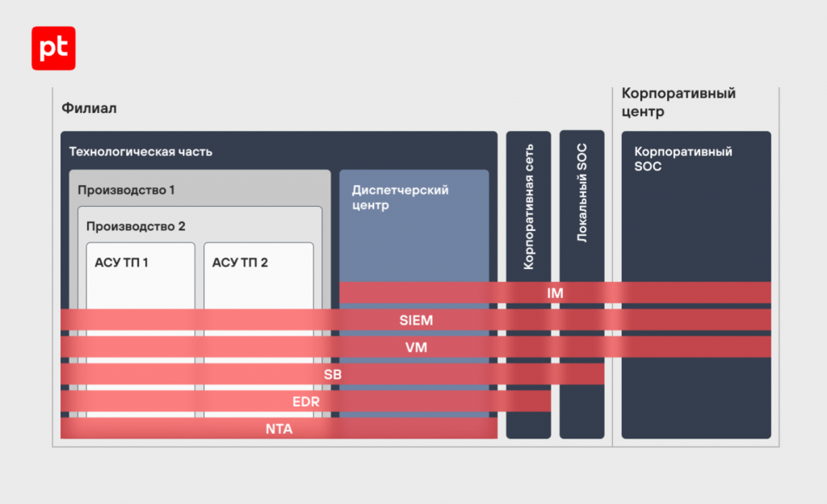The width and height of the screenshot is (827, 504).
Task: Click the 'Корпоративный центр' heading
Action: point(678,103)
